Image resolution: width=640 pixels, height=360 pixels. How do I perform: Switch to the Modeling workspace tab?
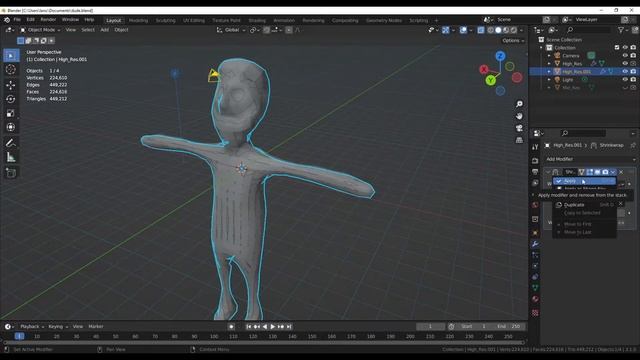pyautogui.click(x=138, y=20)
